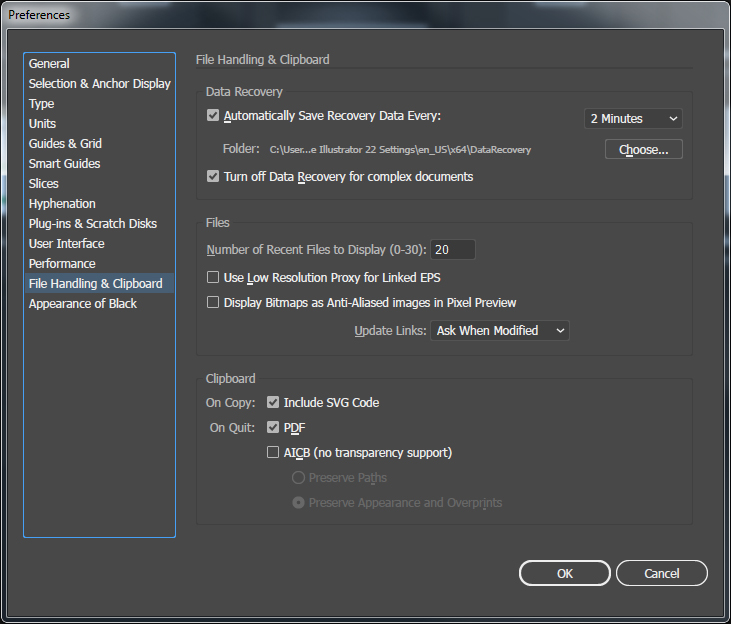731x624 pixels.
Task: Disable Automatically Save Recovery Data checkbox
Action: point(213,115)
